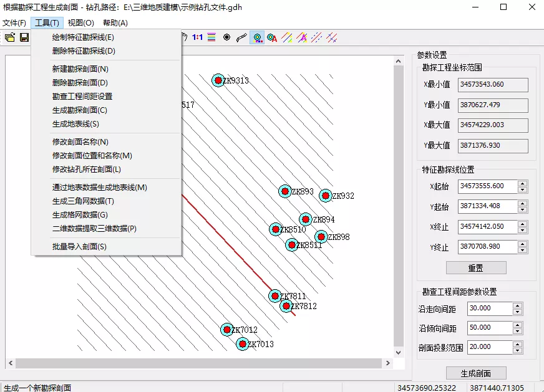Click borehole marker ZK9313 on the map
The image size is (544, 392).
point(218,80)
